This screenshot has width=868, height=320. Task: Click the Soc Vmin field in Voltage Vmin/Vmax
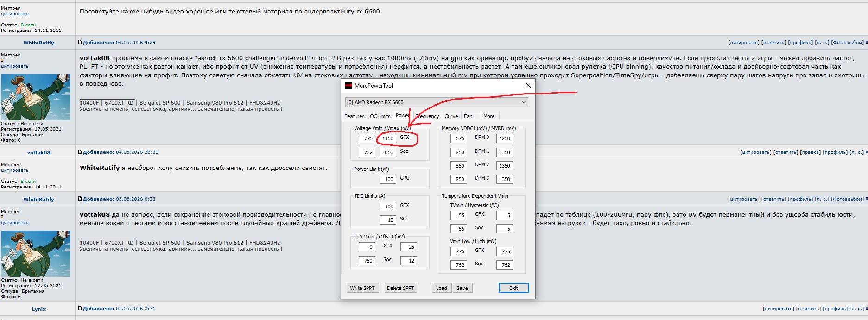coord(367,152)
